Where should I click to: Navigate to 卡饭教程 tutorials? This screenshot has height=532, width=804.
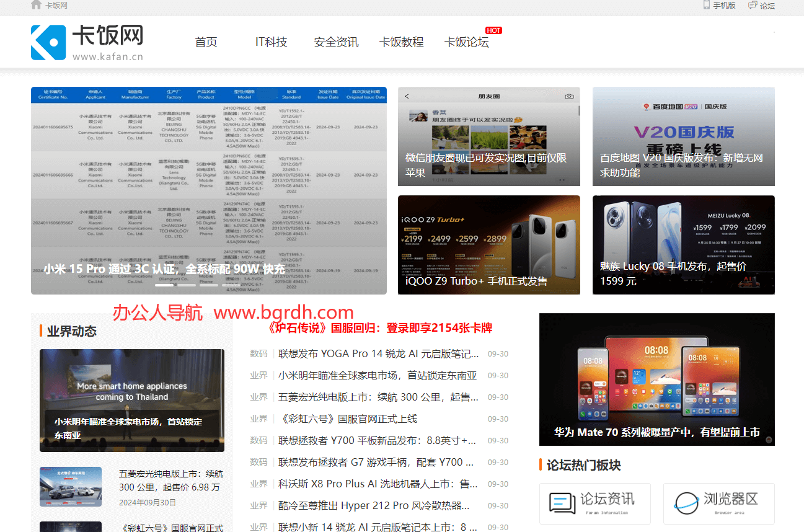[x=401, y=42]
